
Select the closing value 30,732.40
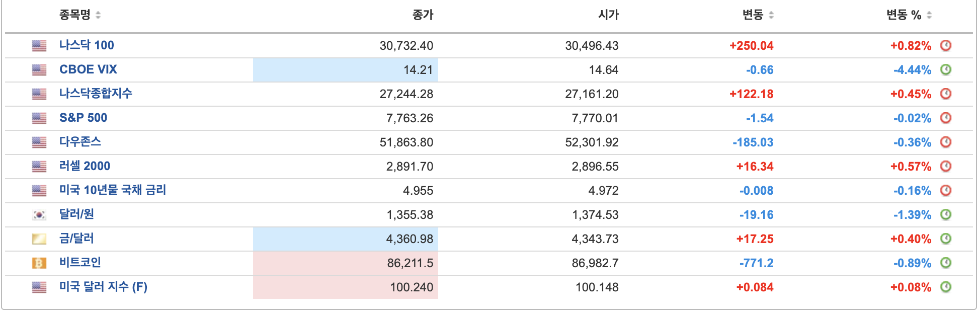click(406, 46)
